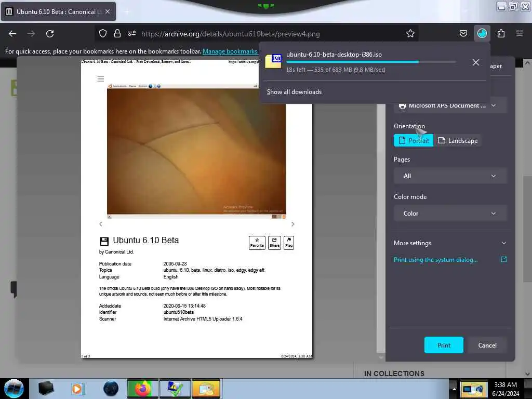Viewport: 532px width, 399px height.
Task: Open the black box taskbar icon
Action: click(46, 389)
